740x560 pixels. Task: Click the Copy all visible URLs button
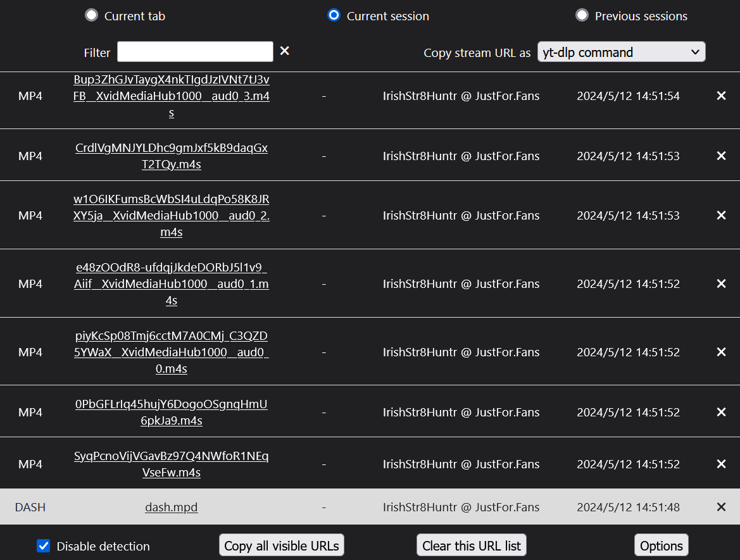coord(282,545)
